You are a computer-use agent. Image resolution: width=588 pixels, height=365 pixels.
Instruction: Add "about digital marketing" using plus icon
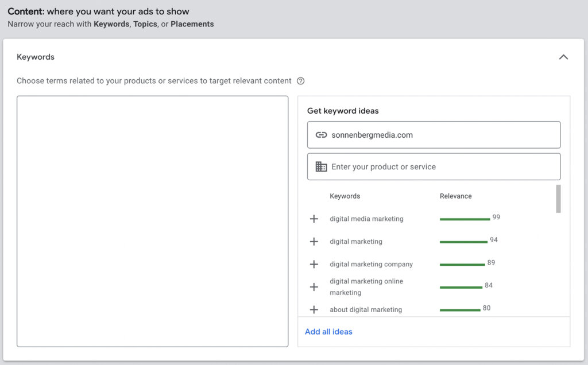pyautogui.click(x=314, y=309)
